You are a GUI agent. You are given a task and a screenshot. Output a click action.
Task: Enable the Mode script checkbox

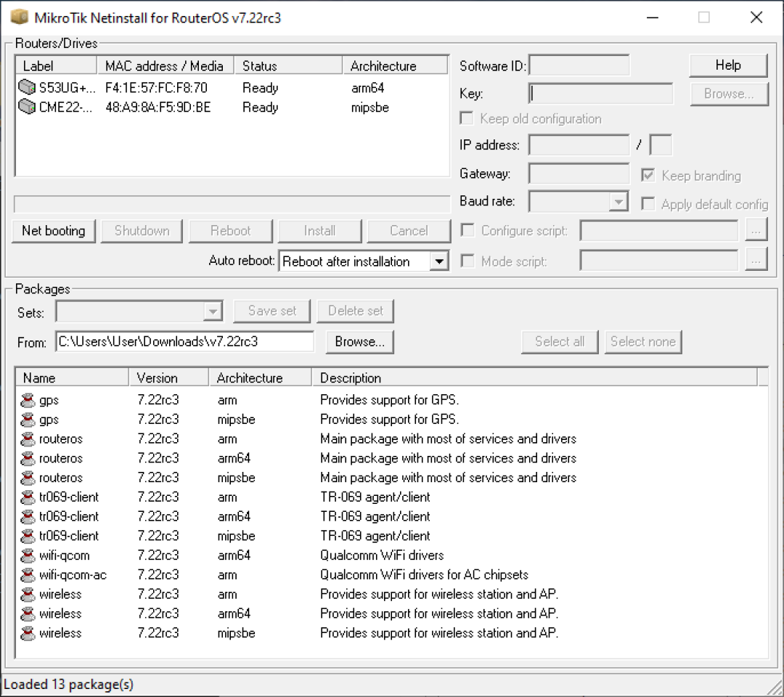point(467,261)
